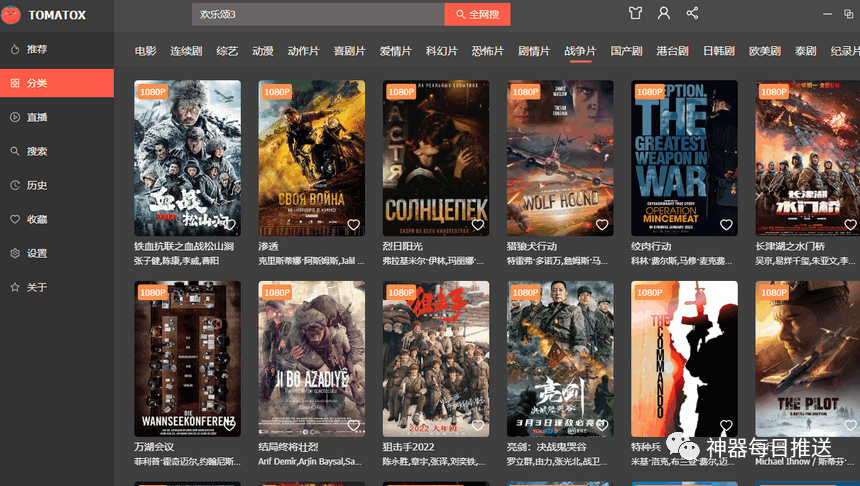Open the 结局终将壮烈 poster
This screenshot has width=860, height=486.
coord(312,359)
